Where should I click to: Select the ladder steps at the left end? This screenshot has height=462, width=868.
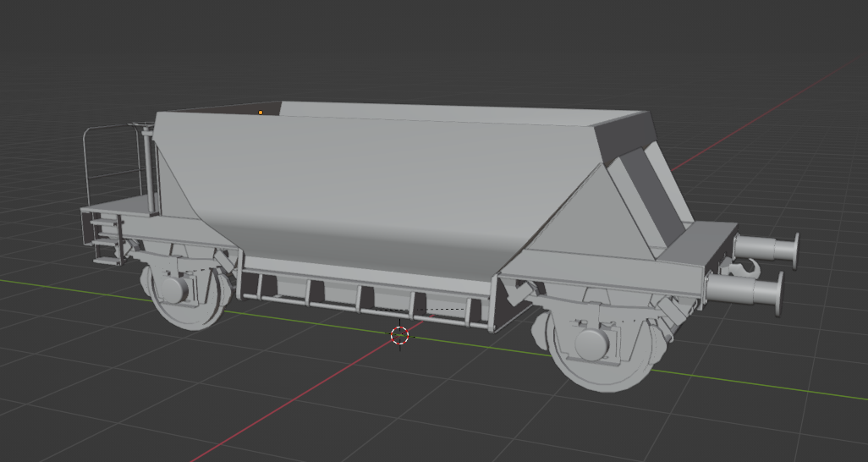click(x=107, y=241)
